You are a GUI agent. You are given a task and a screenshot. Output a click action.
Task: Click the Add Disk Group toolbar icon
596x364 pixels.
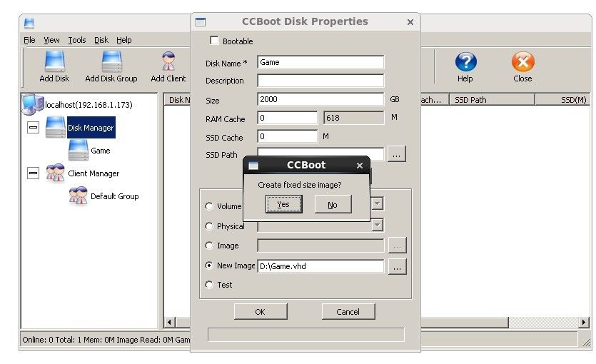pyautogui.click(x=112, y=62)
